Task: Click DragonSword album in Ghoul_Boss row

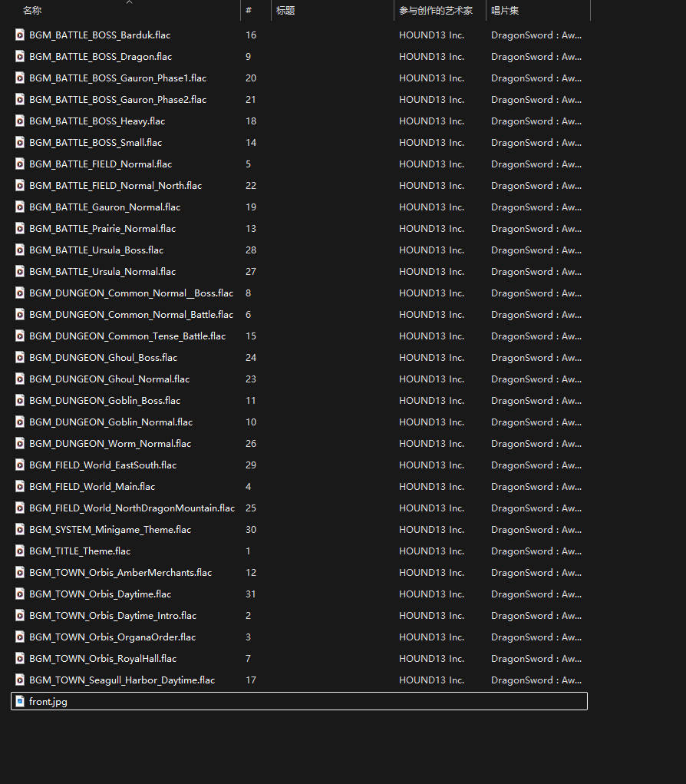Action: pos(536,358)
